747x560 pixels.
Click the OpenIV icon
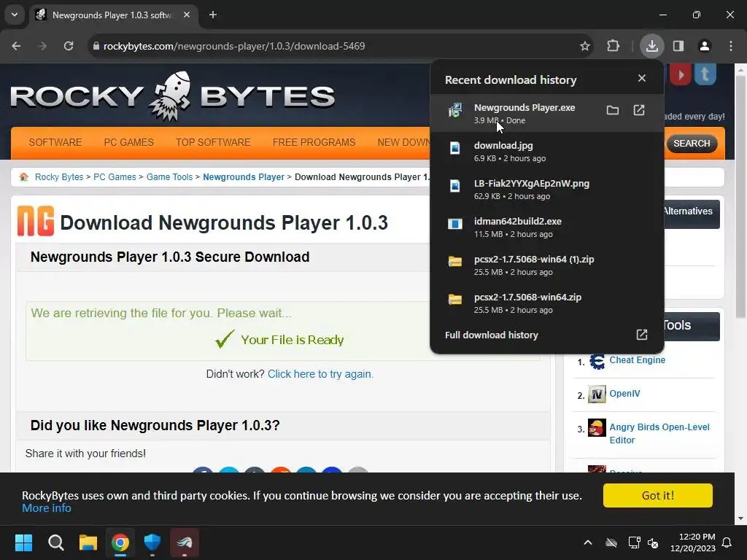tap(597, 394)
